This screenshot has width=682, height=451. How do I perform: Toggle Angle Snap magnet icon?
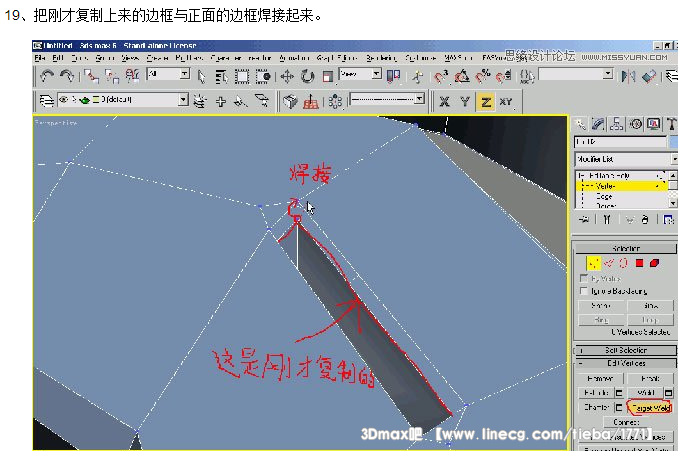pos(462,77)
